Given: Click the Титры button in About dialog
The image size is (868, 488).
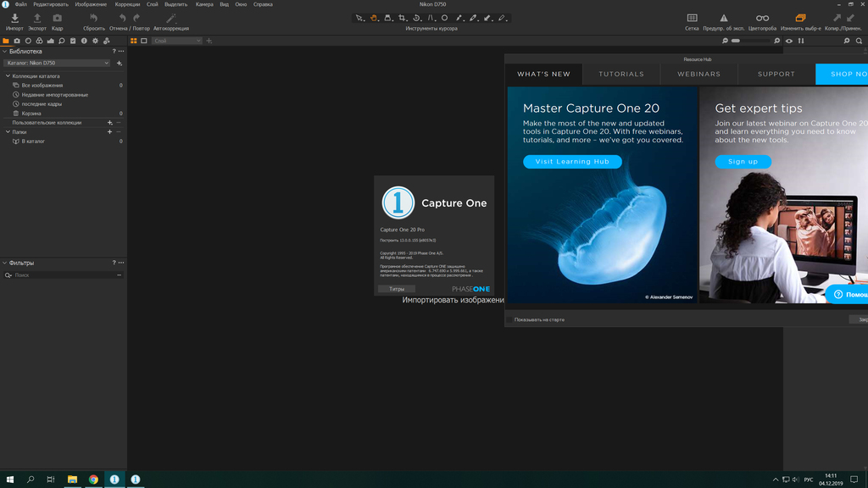Looking at the screenshot, I should point(397,289).
